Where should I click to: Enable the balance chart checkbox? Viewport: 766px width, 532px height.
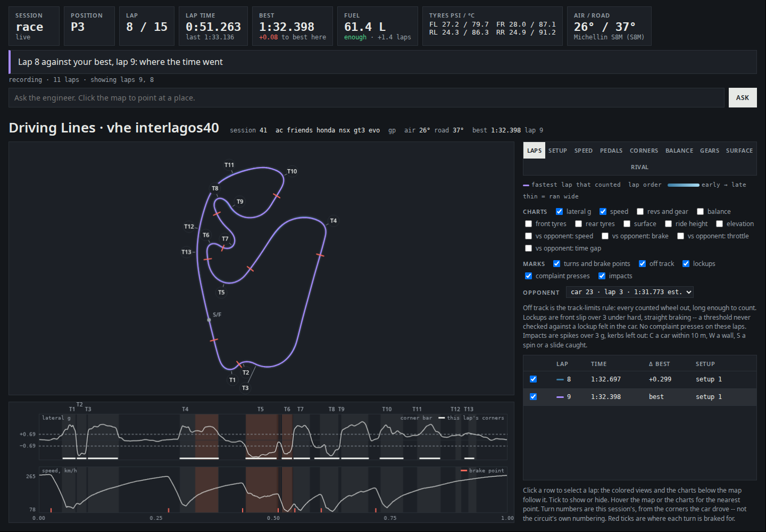[x=700, y=212]
